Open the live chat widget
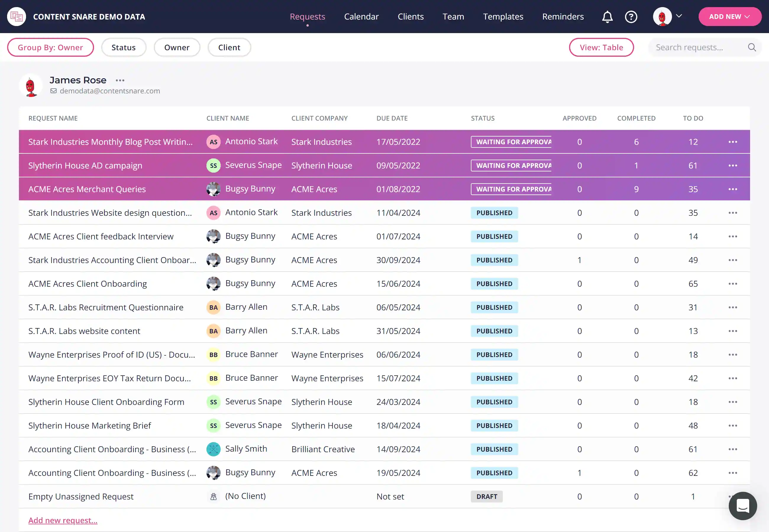This screenshot has width=769, height=532. click(x=743, y=506)
